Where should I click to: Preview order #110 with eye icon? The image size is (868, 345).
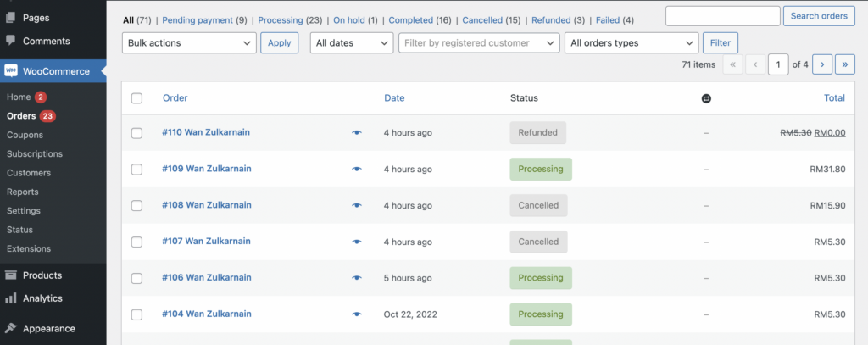pos(357,133)
